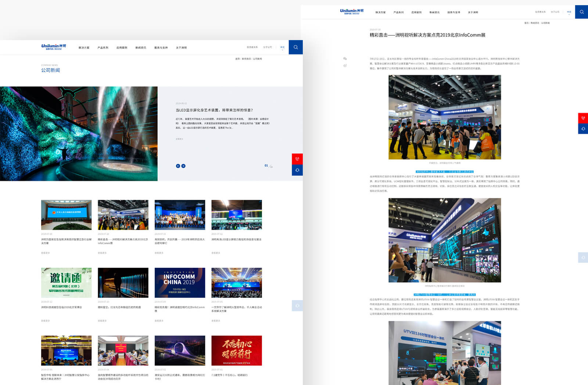Viewport: 588px width, 385px height.
Task: Go to the next slide in the news carousel
Action: click(x=183, y=166)
